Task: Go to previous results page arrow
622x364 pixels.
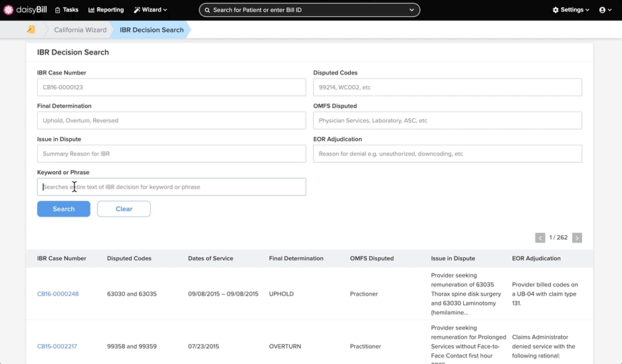Action: tap(540, 238)
